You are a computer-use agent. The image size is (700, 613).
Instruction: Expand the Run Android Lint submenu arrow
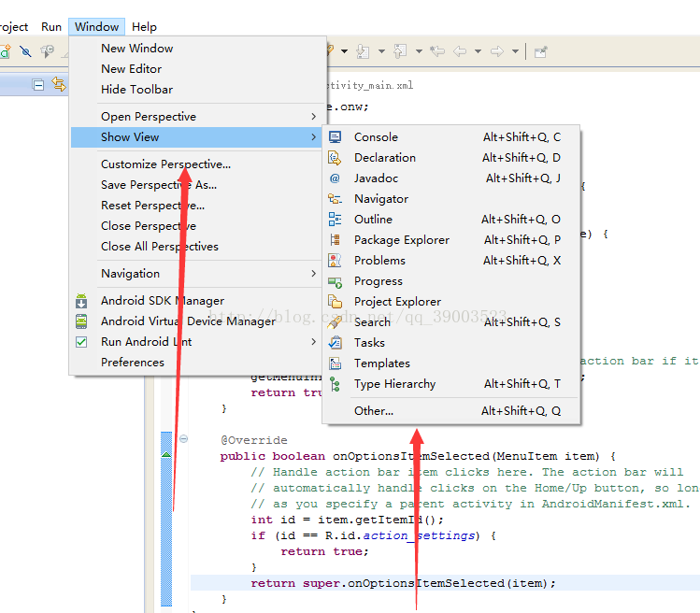[x=313, y=342]
